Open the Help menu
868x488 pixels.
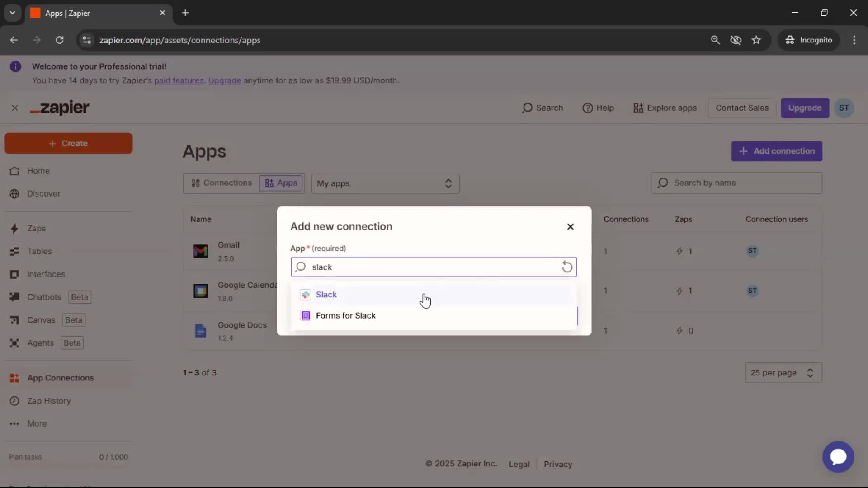[598, 108]
